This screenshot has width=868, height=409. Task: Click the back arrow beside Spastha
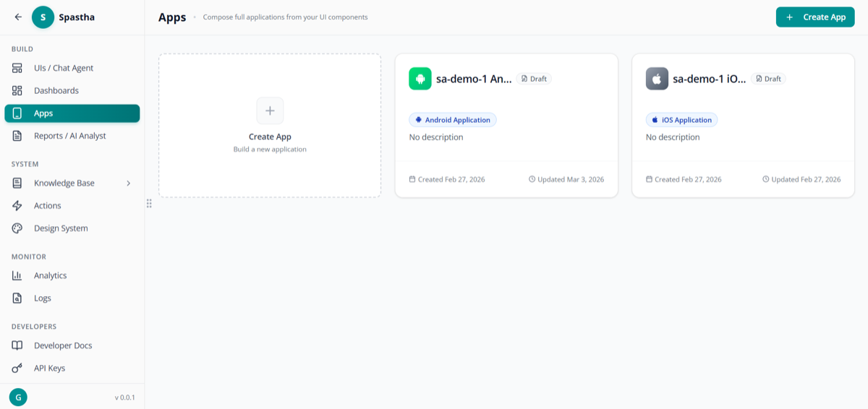[18, 17]
